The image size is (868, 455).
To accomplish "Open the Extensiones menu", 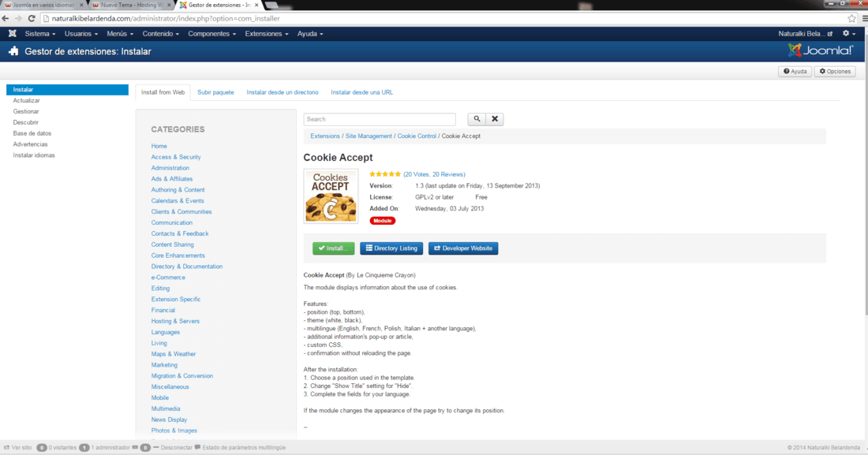I will 266,34.
